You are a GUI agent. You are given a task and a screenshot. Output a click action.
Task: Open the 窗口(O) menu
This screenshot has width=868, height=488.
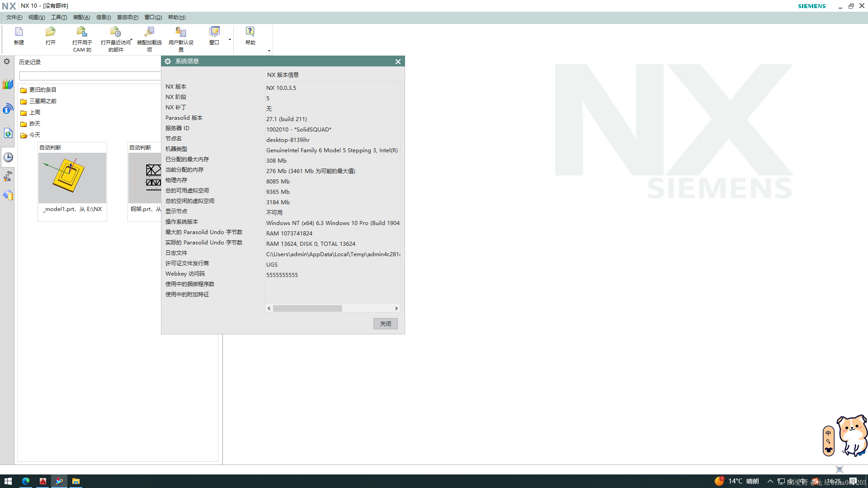(153, 17)
